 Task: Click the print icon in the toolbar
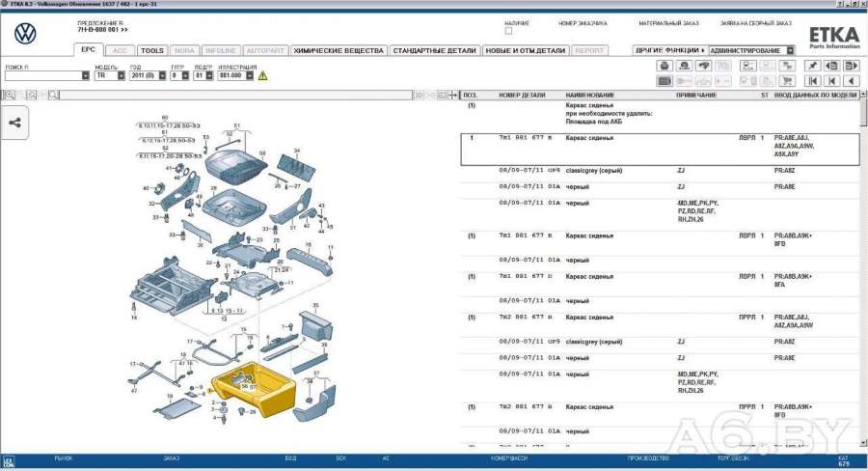665,66
